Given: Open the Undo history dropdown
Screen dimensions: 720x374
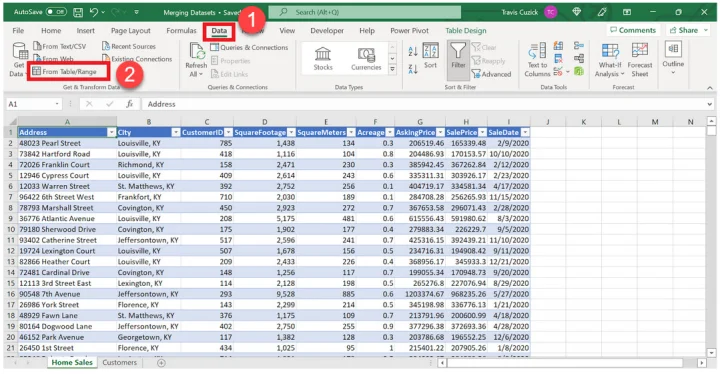Looking at the screenshot, I should [x=103, y=12].
